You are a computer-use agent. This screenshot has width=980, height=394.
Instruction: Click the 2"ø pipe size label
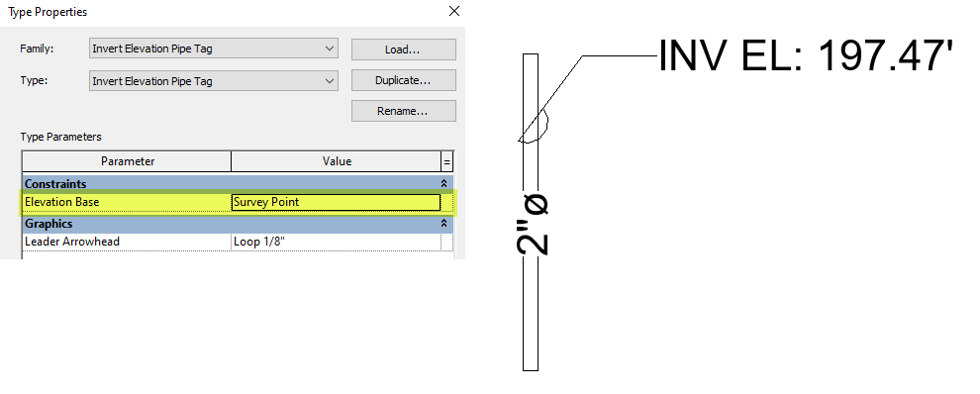[x=534, y=225]
